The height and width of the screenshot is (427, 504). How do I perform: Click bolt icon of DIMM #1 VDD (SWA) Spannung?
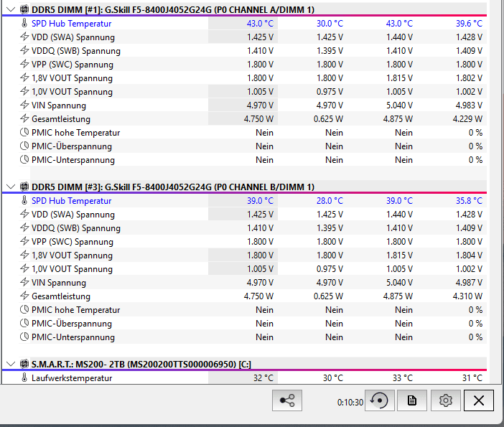pyautogui.click(x=24, y=37)
